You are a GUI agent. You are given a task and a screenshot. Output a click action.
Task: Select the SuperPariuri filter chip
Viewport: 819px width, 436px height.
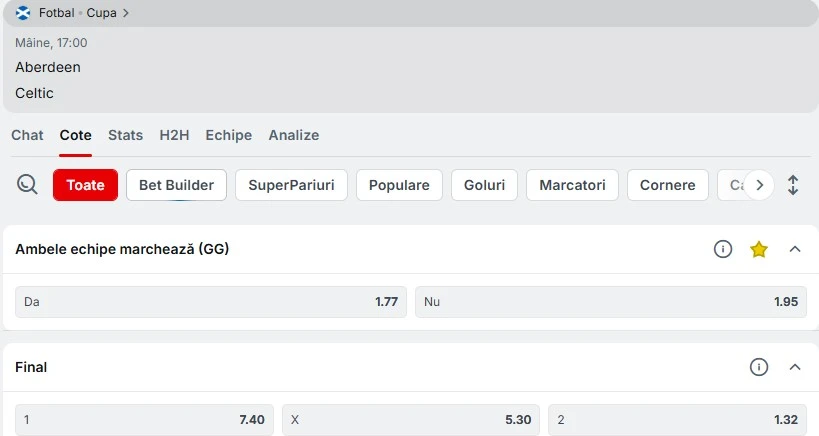pyautogui.click(x=291, y=185)
